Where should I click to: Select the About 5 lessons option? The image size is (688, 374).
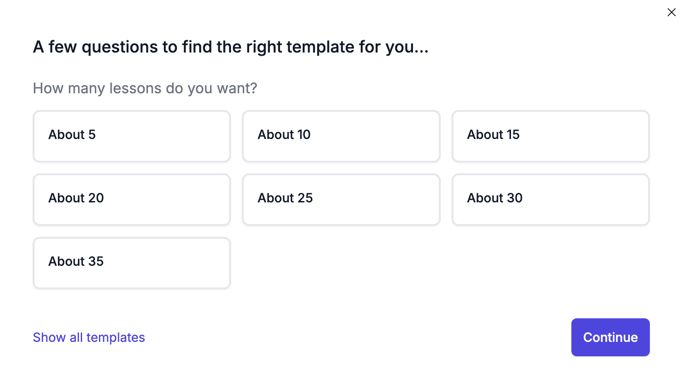(x=132, y=136)
